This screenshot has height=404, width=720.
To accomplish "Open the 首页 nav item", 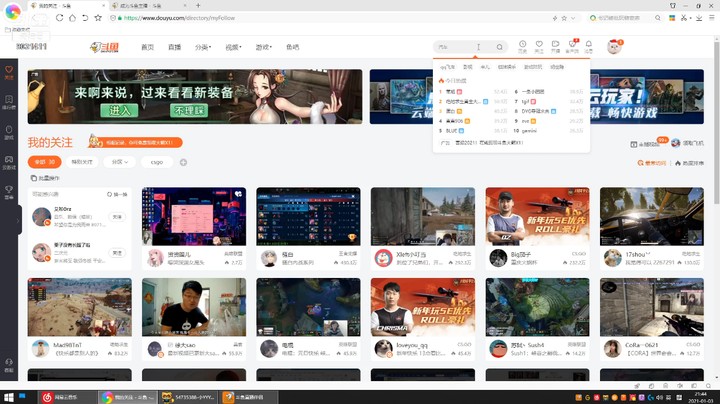I will (x=147, y=47).
